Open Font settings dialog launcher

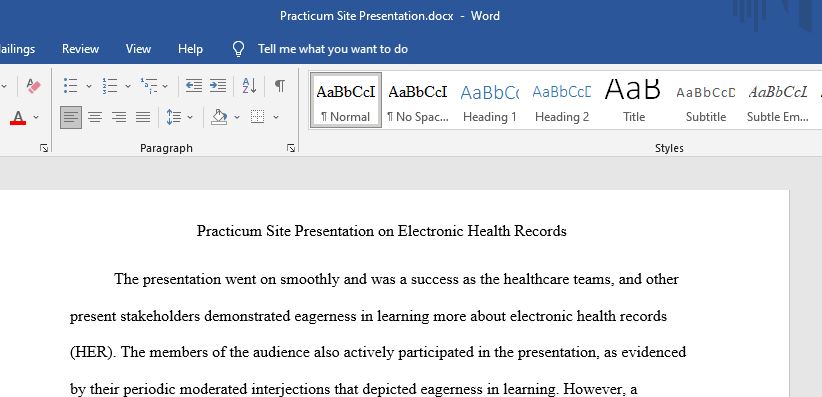44,148
